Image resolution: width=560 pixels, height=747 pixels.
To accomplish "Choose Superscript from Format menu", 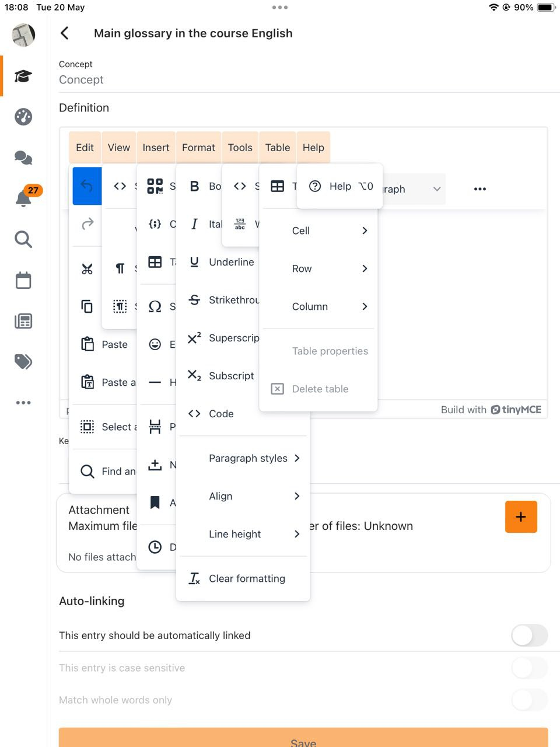I will click(222, 338).
